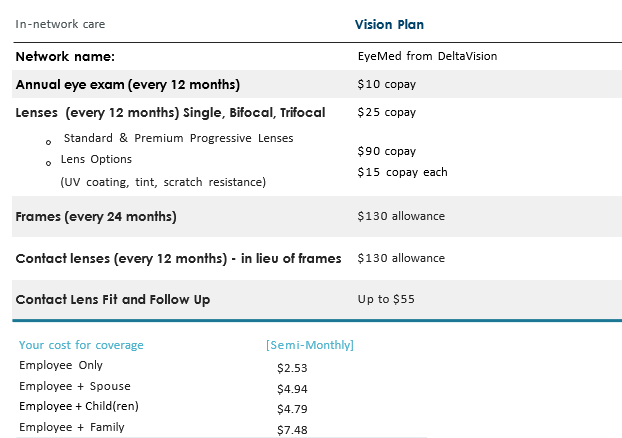
Task: Click the $15 copay each value
Action: 402,172
